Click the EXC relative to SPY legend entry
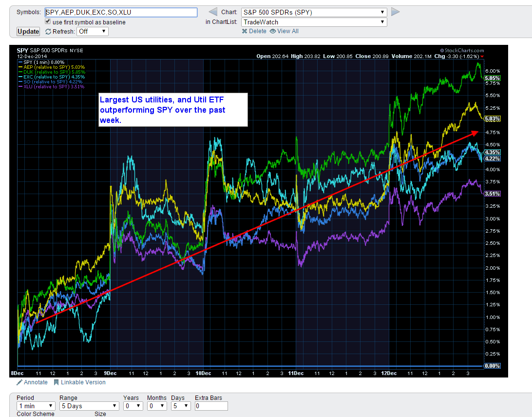 point(51,77)
